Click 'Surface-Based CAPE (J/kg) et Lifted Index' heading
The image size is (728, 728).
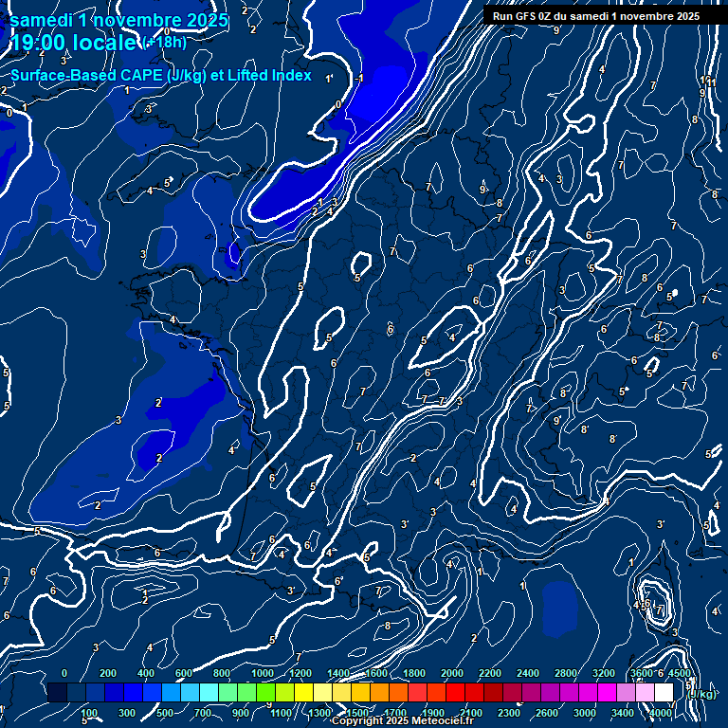160,75
